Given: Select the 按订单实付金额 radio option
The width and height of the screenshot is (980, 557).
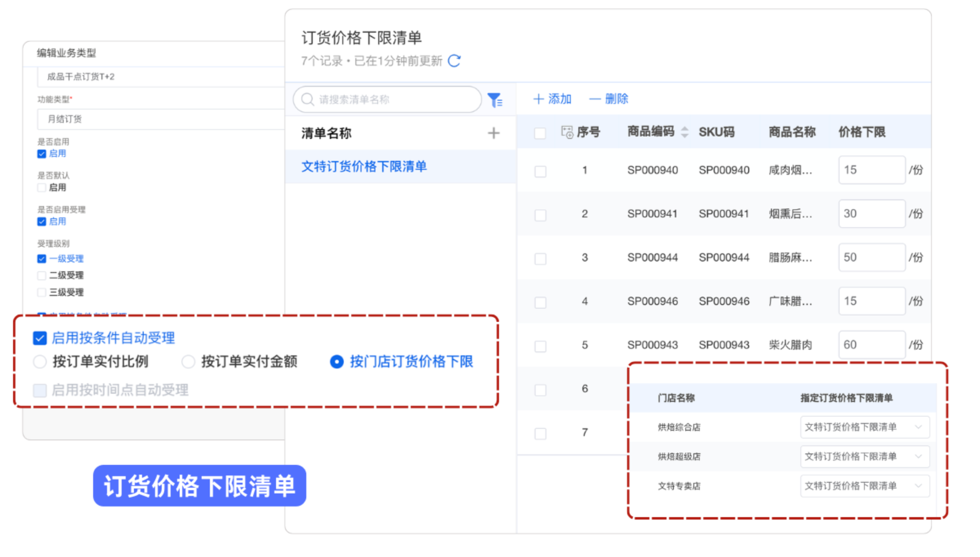Looking at the screenshot, I should pos(188,362).
